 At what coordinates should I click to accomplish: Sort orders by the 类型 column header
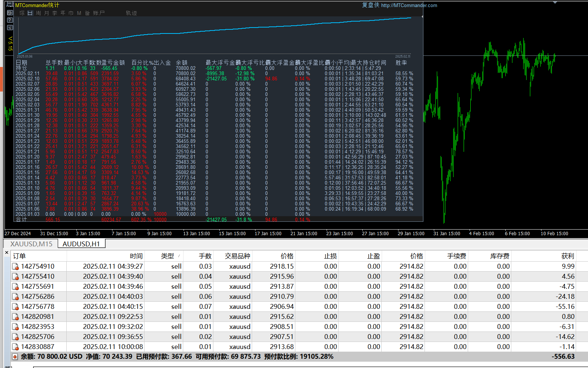pyautogui.click(x=167, y=256)
